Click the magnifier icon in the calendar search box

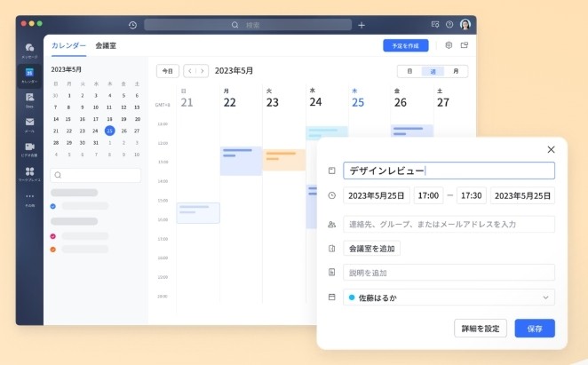(x=58, y=175)
